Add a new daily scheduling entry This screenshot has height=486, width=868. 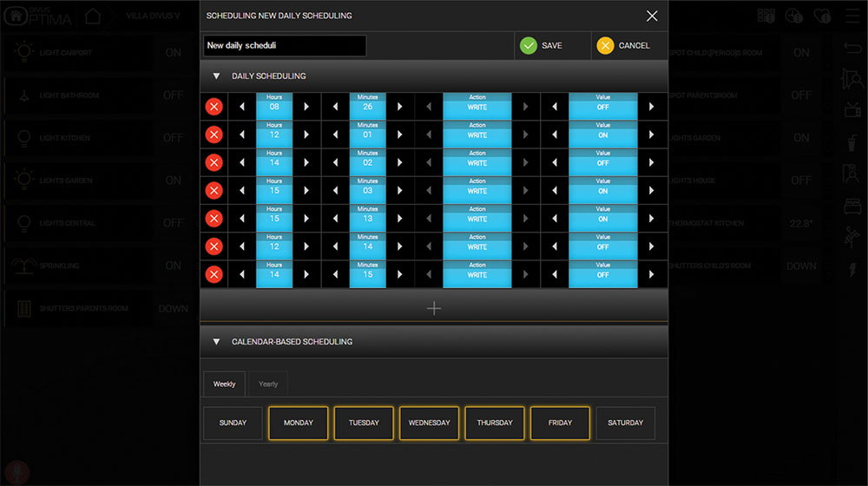[x=434, y=308]
